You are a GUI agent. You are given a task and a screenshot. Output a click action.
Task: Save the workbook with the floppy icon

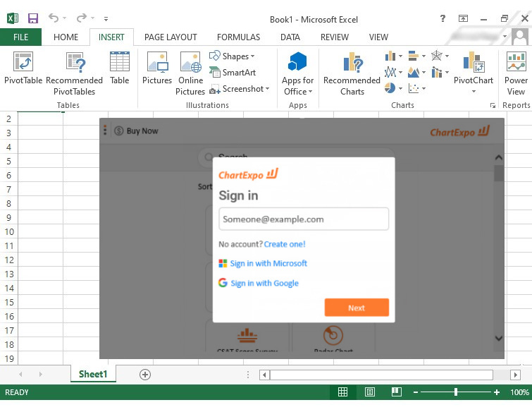(x=33, y=18)
